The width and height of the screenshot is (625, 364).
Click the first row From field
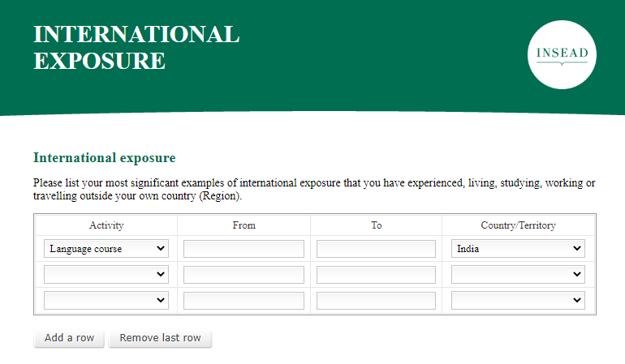click(244, 249)
